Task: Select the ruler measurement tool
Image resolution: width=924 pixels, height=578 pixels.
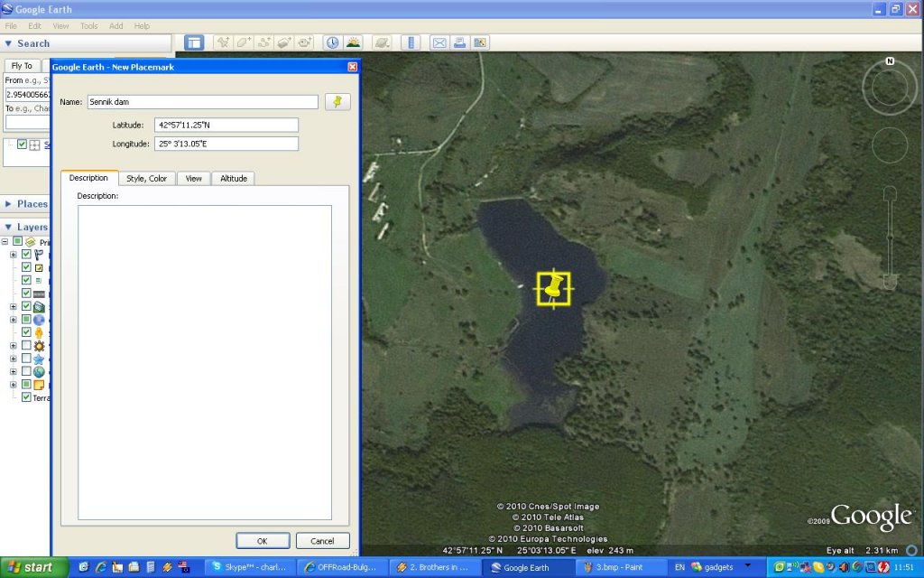Action: point(411,42)
